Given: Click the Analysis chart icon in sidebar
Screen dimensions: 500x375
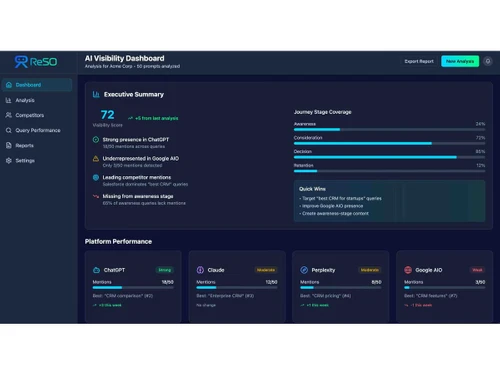Looking at the screenshot, I should 9,100.
